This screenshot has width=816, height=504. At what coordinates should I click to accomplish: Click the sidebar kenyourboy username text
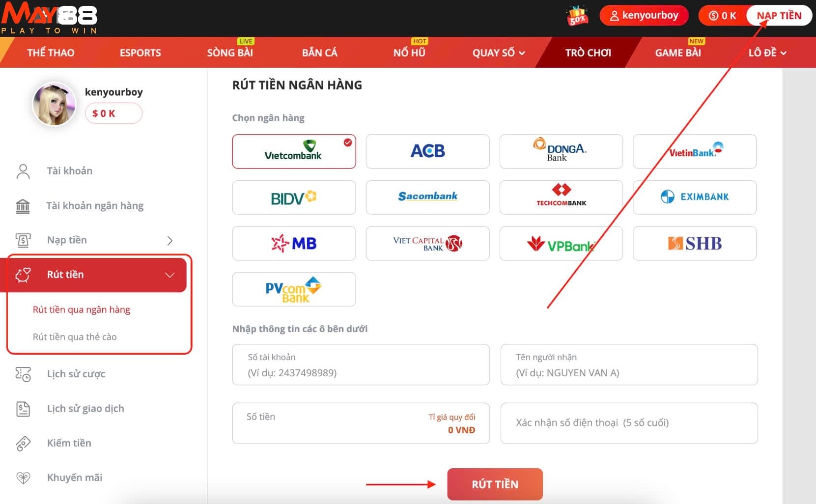113,92
